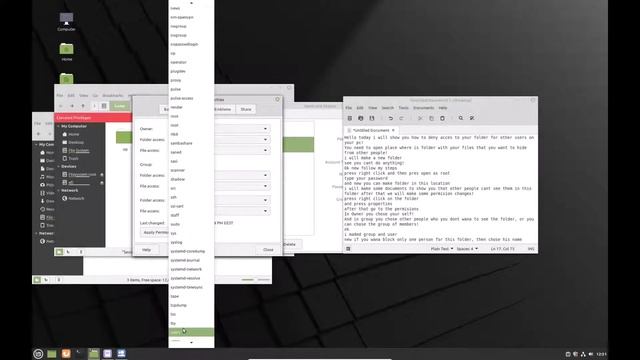Screen dimensions: 640x360
Task: Switch to Users and Groups taskbar button
Action: tap(121, 353)
